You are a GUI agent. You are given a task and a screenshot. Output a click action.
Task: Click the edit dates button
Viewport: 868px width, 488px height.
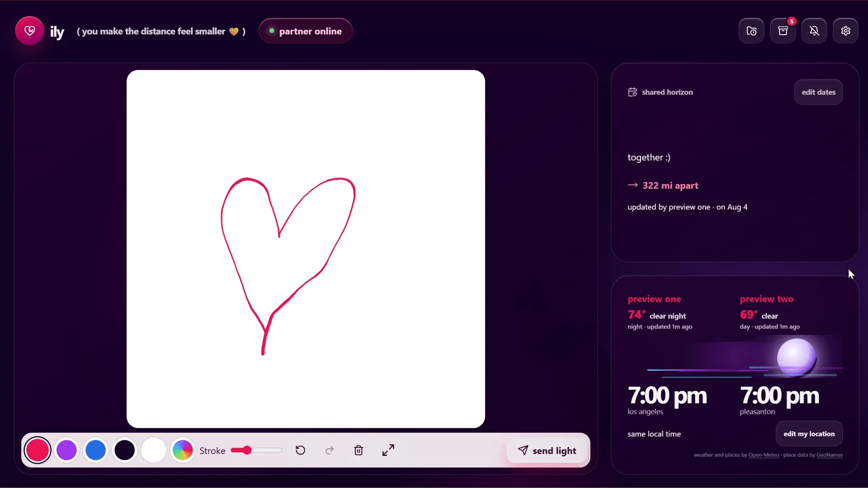[x=818, y=92]
